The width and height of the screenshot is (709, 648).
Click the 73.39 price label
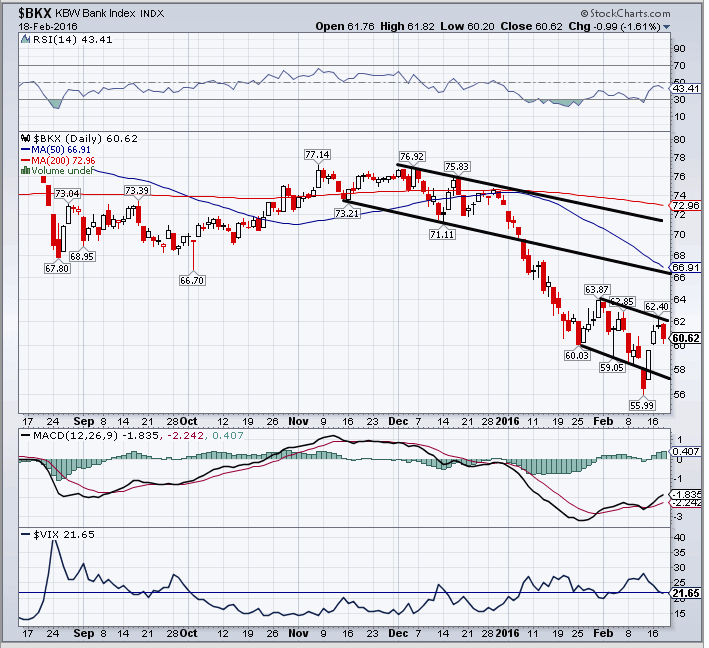pos(137,190)
